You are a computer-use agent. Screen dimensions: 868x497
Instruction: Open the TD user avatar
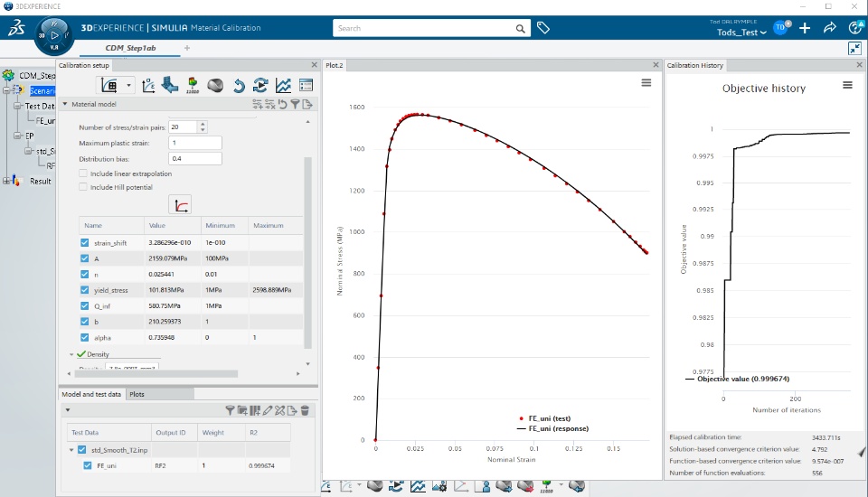point(780,27)
